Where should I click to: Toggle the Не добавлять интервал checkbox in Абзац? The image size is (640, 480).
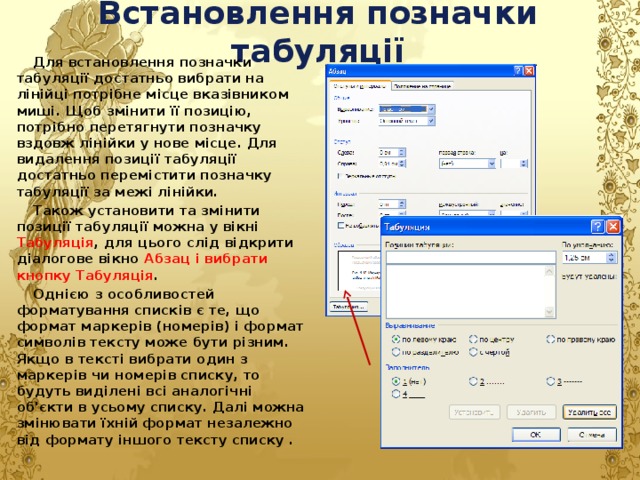tap(340, 225)
